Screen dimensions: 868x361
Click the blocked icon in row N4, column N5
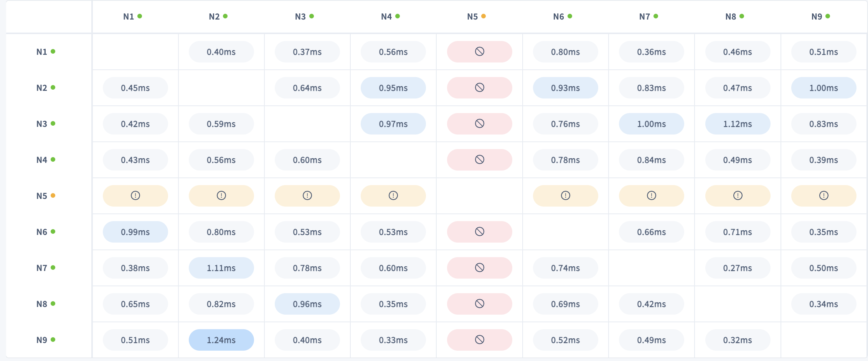[479, 160]
